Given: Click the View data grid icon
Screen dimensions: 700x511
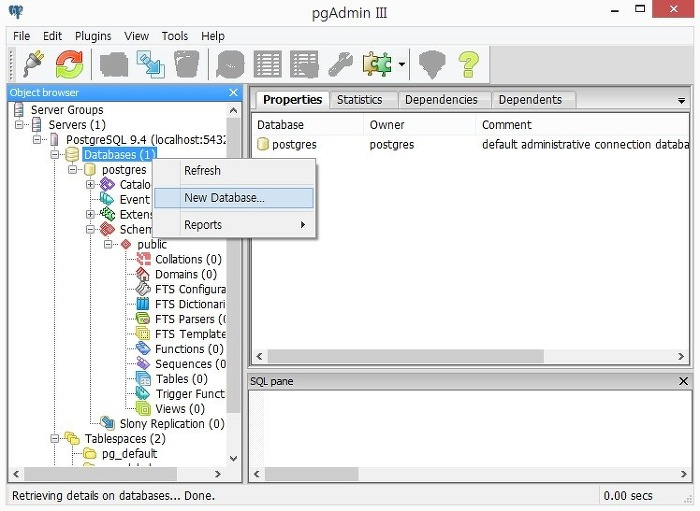Looking at the screenshot, I should [x=267, y=64].
